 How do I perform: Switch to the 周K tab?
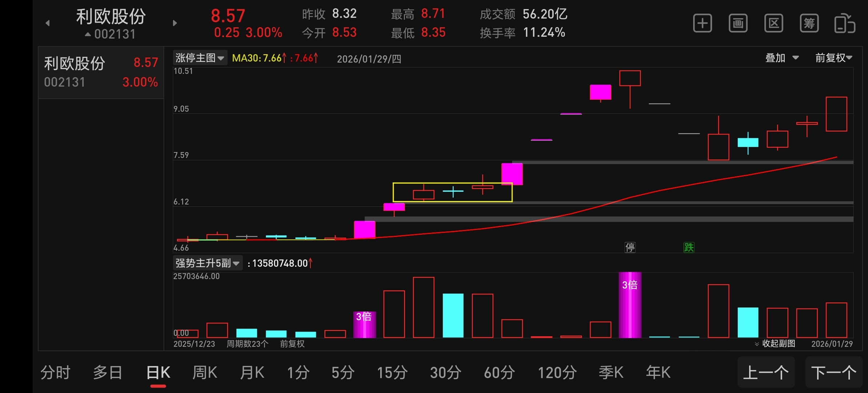click(x=205, y=373)
